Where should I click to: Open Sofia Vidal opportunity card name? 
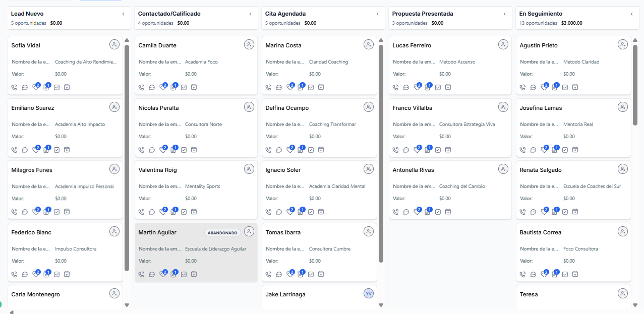pyautogui.click(x=26, y=45)
